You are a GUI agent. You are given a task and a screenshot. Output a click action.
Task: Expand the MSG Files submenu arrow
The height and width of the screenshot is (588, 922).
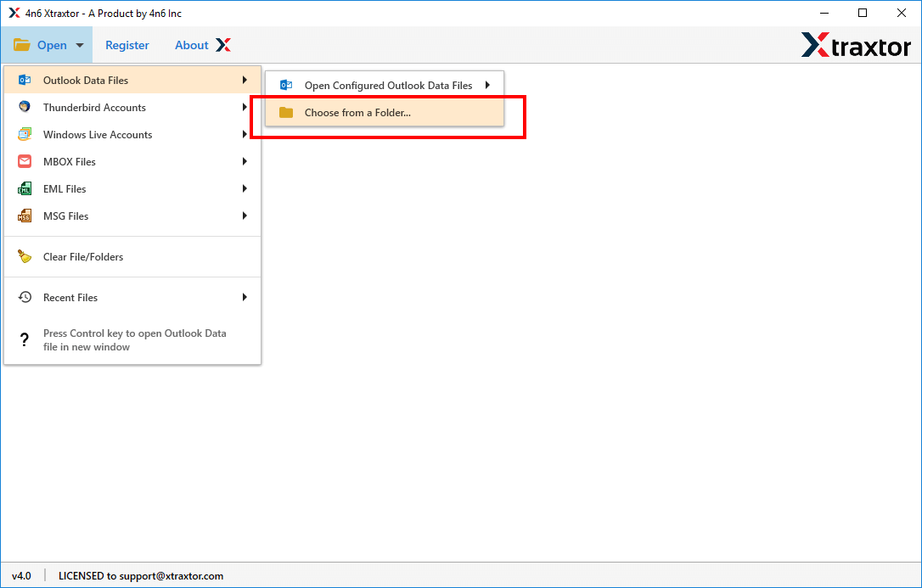[245, 216]
